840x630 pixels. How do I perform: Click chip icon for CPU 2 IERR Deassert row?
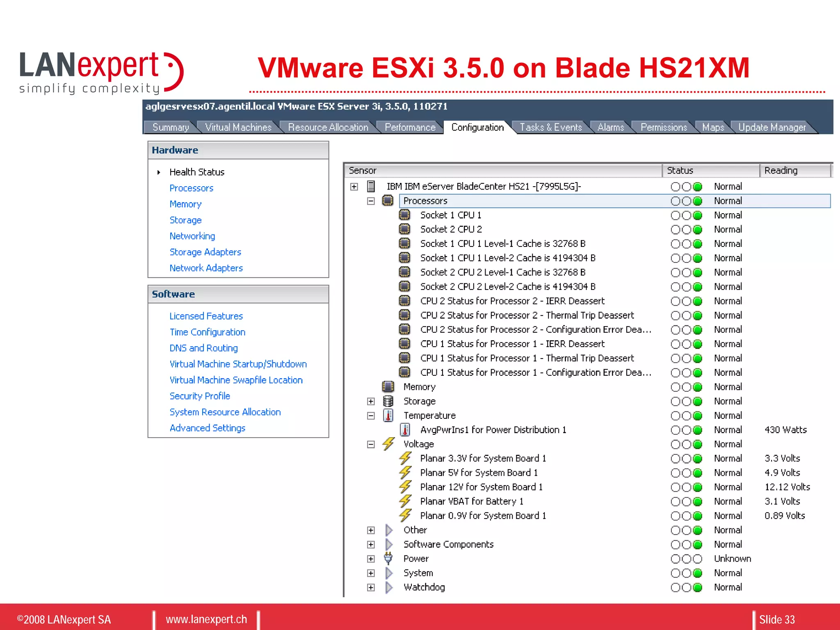click(x=404, y=301)
